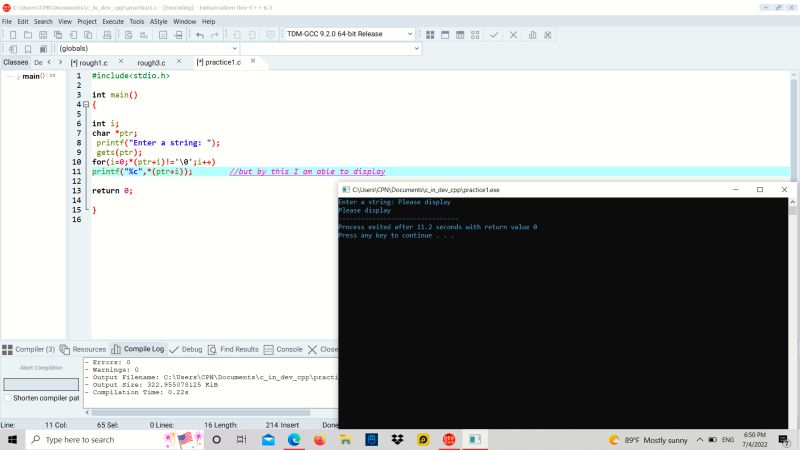This screenshot has height=450, width=800.
Task: Click the taskbar search box
Action: [x=115, y=439]
